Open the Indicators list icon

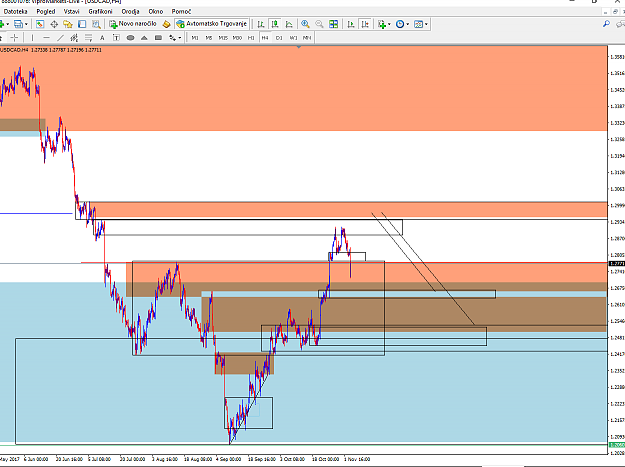coord(382,24)
